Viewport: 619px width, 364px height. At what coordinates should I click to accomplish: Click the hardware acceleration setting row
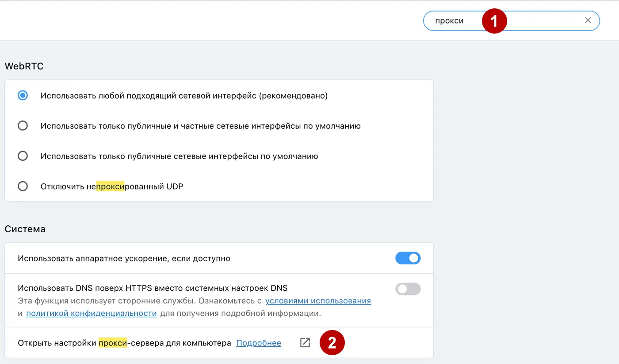point(124,258)
